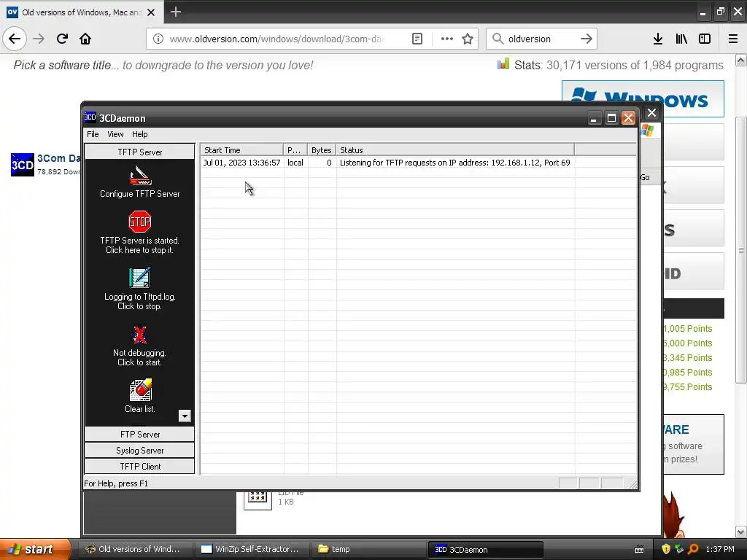This screenshot has height=560, width=747.
Task: Expand the FTP Server section
Action: (x=139, y=435)
